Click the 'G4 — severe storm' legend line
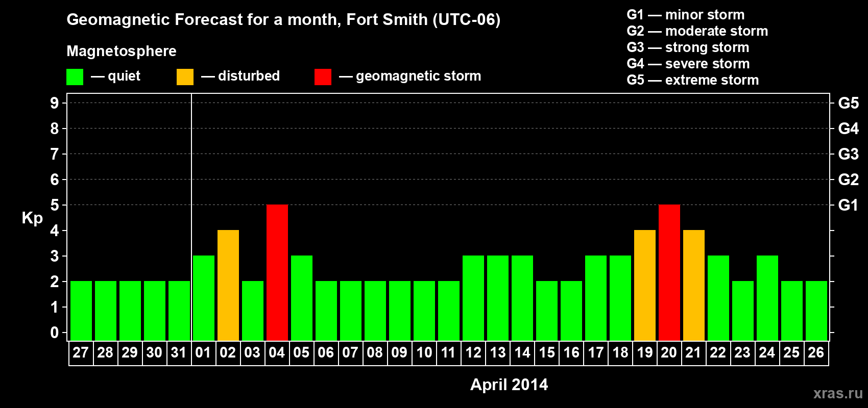Image resolution: width=868 pixels, height=408 pixels. (688, 64)
